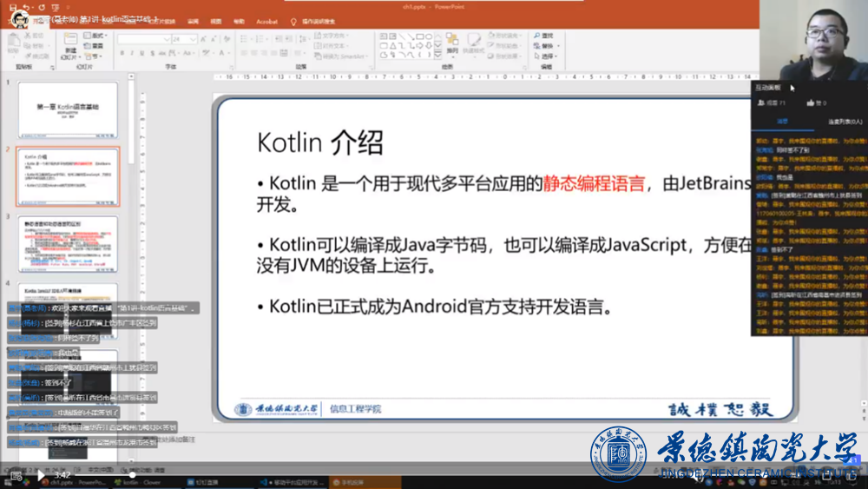Click the decrease font size icon
868x489 pixels.
coord(214,39)
